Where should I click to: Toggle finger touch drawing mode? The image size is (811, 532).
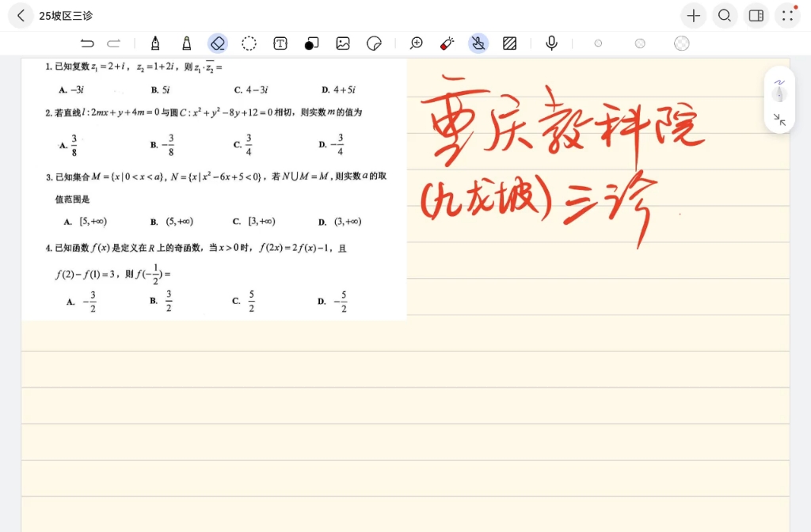[x=478, y=44]
